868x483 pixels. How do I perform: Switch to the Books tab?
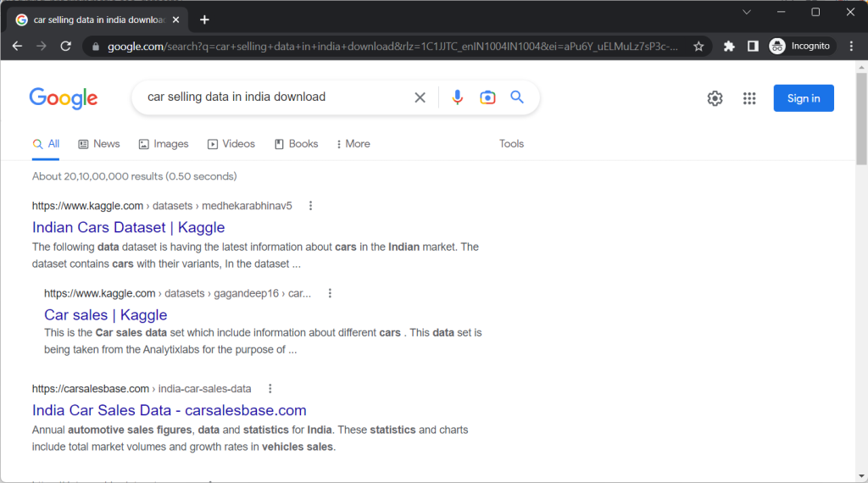(x=296, y=144)
